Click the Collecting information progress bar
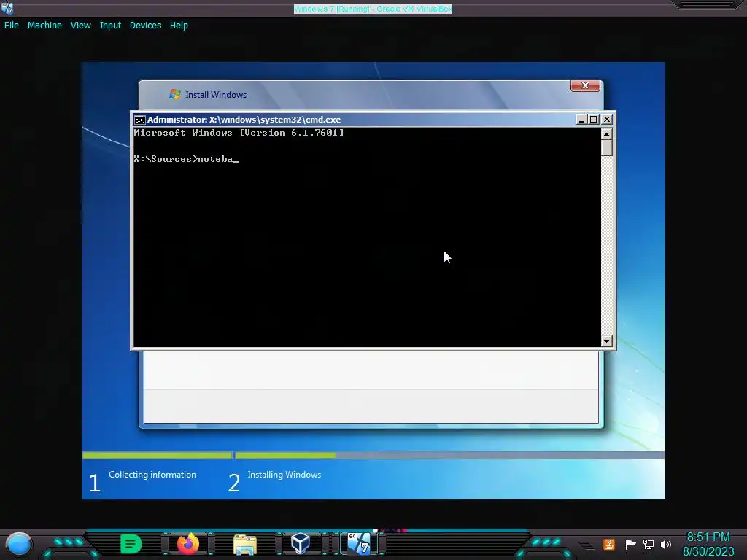 [158, 455]
